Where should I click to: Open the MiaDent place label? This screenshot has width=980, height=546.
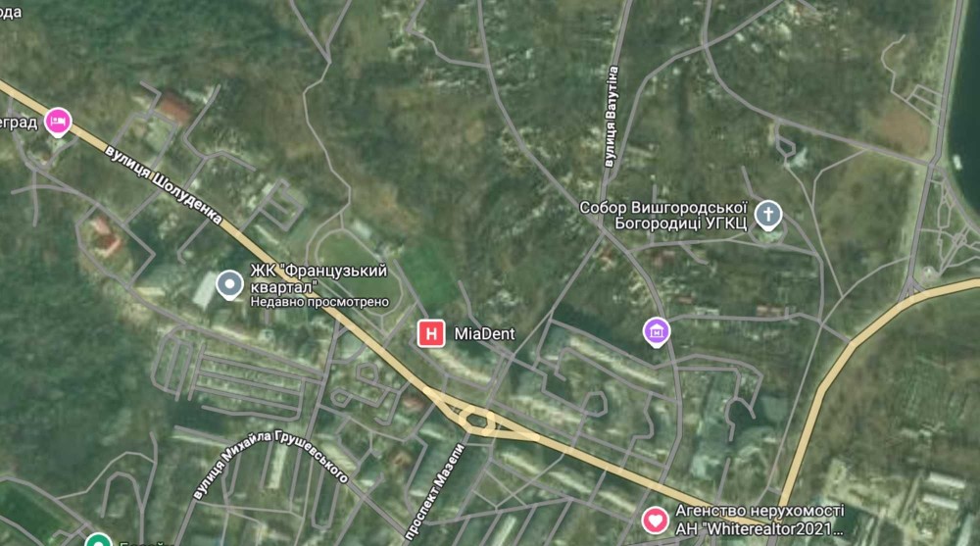point(484,334)
